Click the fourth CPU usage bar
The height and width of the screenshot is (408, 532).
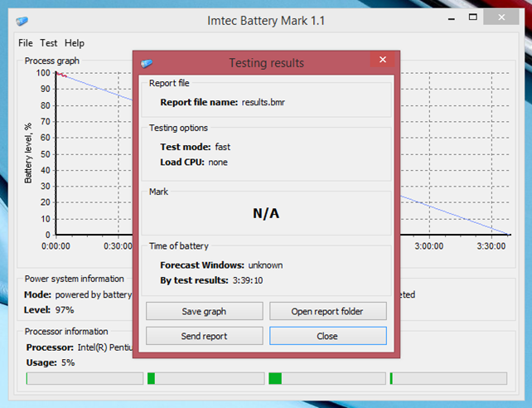448,378
